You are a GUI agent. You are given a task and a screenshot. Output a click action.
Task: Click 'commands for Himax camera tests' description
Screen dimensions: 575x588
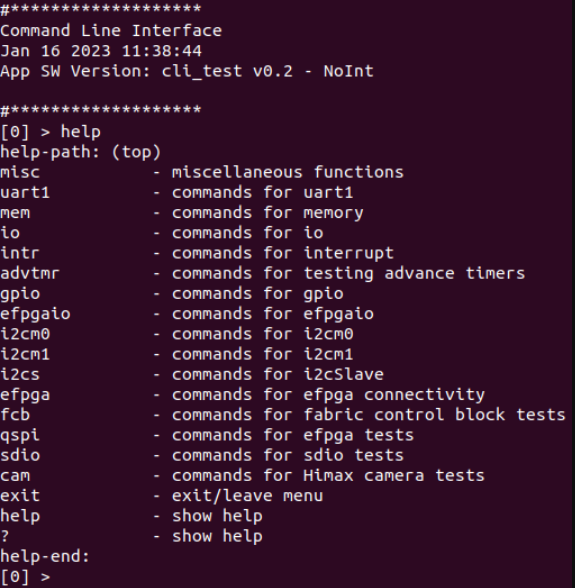(328, 476)
